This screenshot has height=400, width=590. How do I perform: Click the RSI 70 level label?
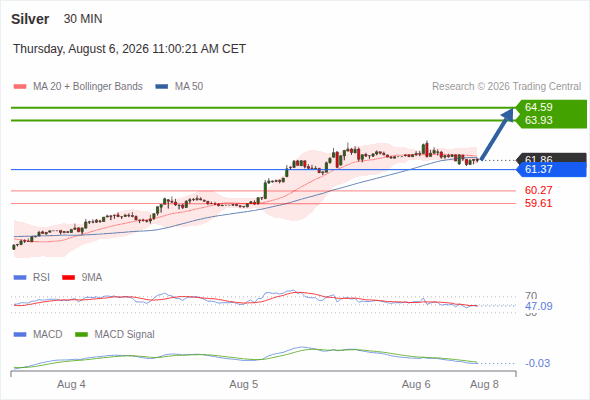[531, 296]
